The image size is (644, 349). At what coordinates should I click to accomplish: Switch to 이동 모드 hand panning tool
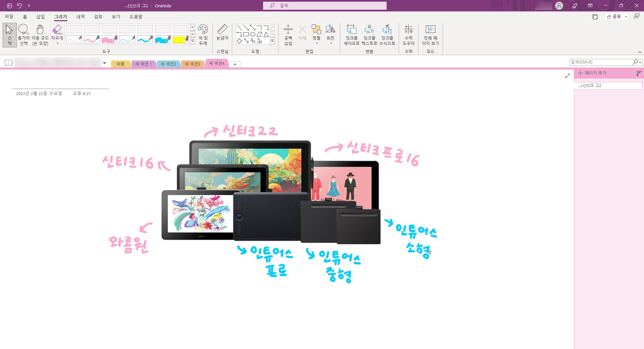pyautogui.click(x=40, y=35)
